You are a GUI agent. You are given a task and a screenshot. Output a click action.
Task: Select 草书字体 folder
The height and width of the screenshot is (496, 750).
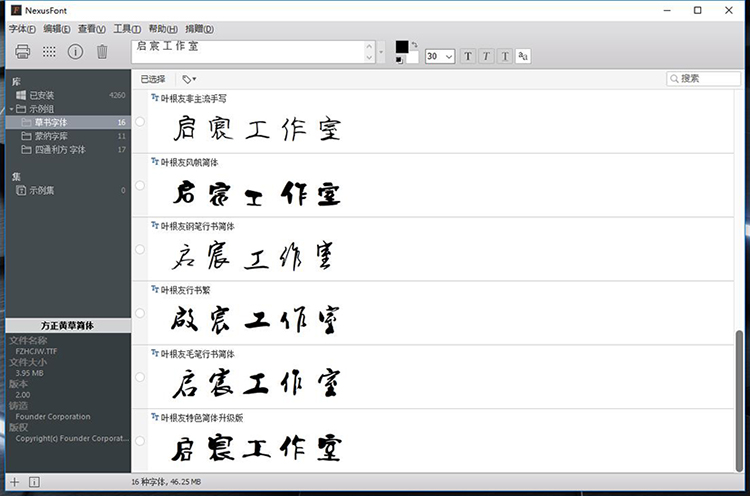coord(68,122)
